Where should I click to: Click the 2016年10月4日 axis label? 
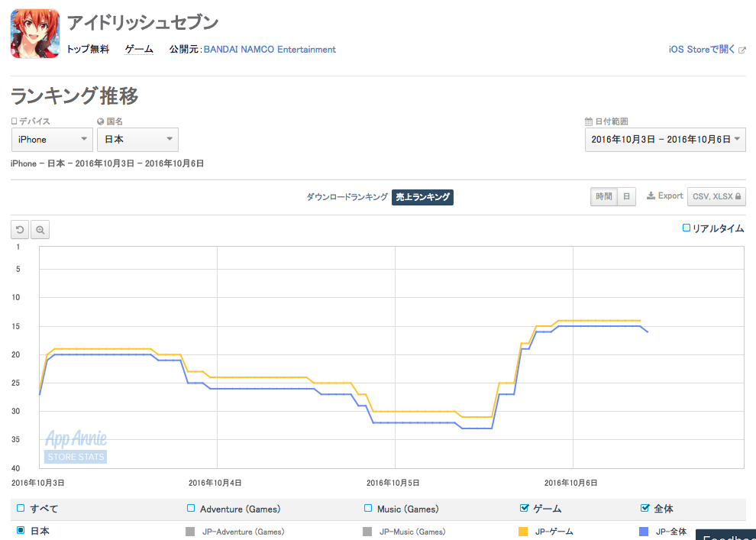coord(215,483)
